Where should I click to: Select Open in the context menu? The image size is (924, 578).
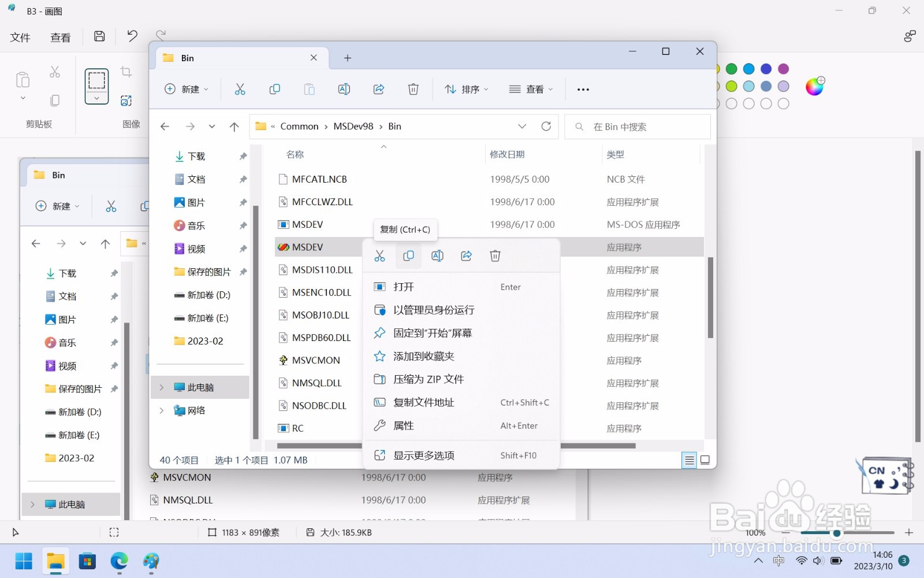click(x=461, y=287)
